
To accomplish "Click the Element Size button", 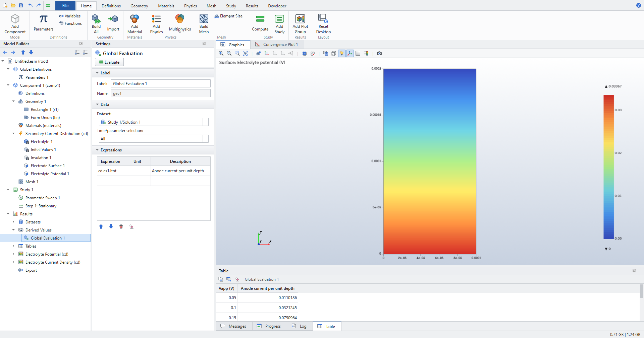I will [x=228, y=16].
